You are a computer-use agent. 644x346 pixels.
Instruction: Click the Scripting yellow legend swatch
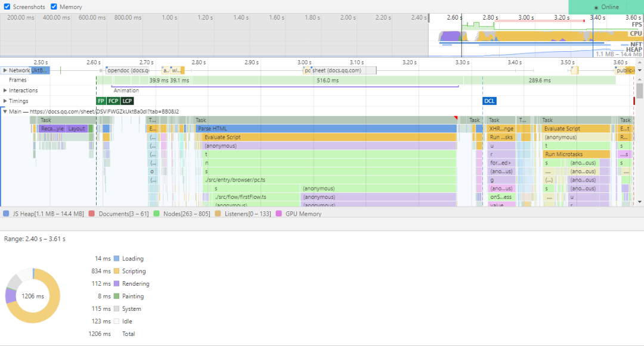[x=117, y=271]
